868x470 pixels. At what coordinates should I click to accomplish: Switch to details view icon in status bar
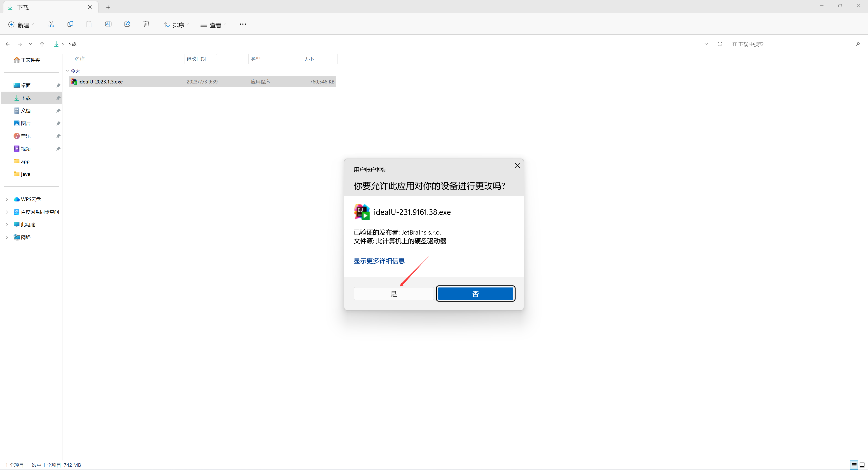(854, 465)
